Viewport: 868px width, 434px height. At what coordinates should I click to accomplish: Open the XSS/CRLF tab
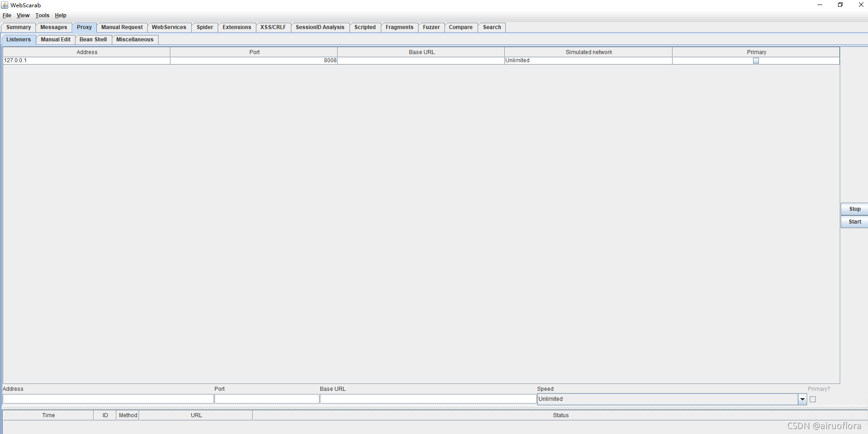(273, 27)
